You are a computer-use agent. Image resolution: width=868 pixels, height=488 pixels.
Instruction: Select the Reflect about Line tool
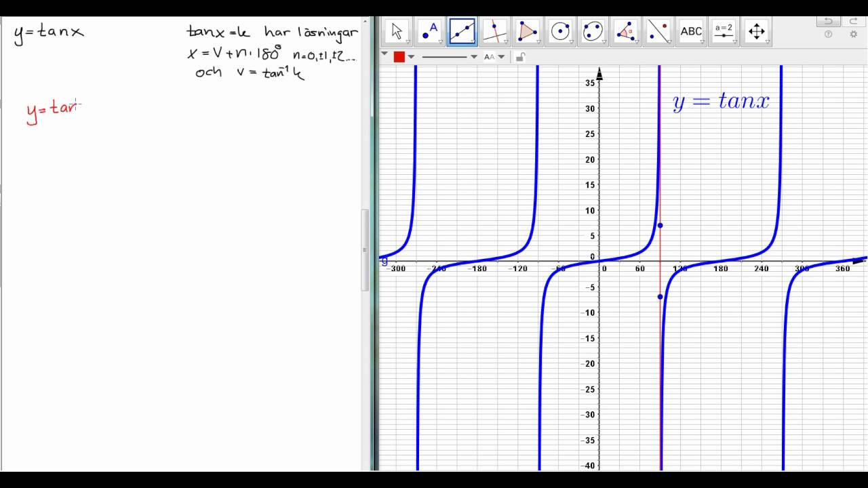point(658,31)
